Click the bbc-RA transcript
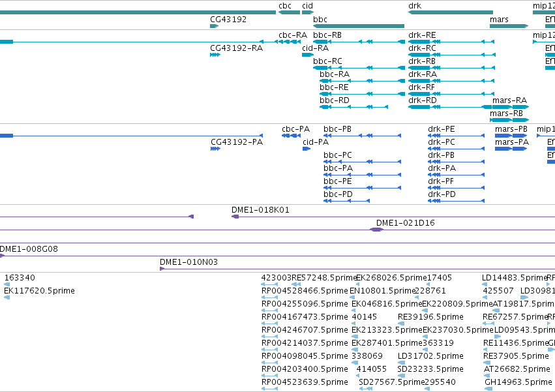Image resolution: width=555 pixels, height=392 pixels. pyautogui.click(x=362, y=81)
